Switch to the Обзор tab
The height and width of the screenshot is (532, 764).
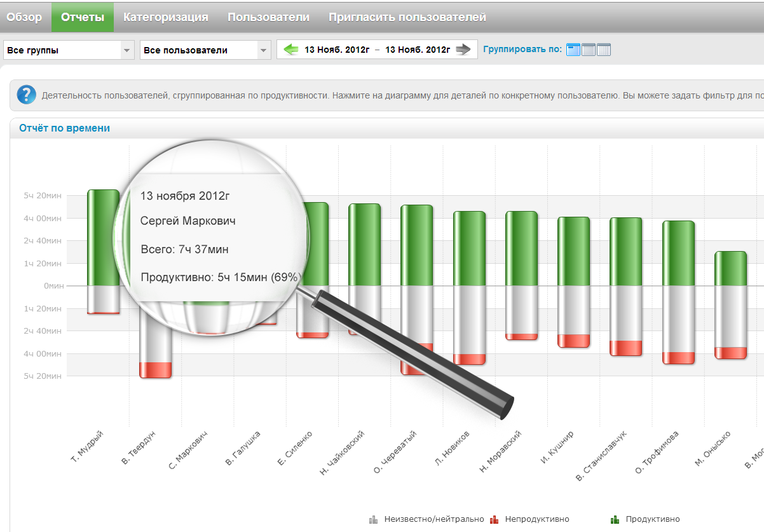[24, 17]
